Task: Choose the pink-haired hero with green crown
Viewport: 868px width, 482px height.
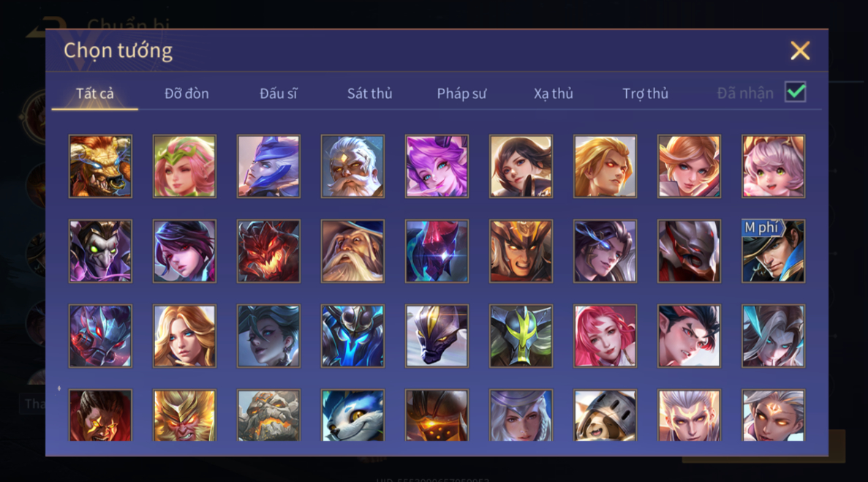Action: pos(184,166)
